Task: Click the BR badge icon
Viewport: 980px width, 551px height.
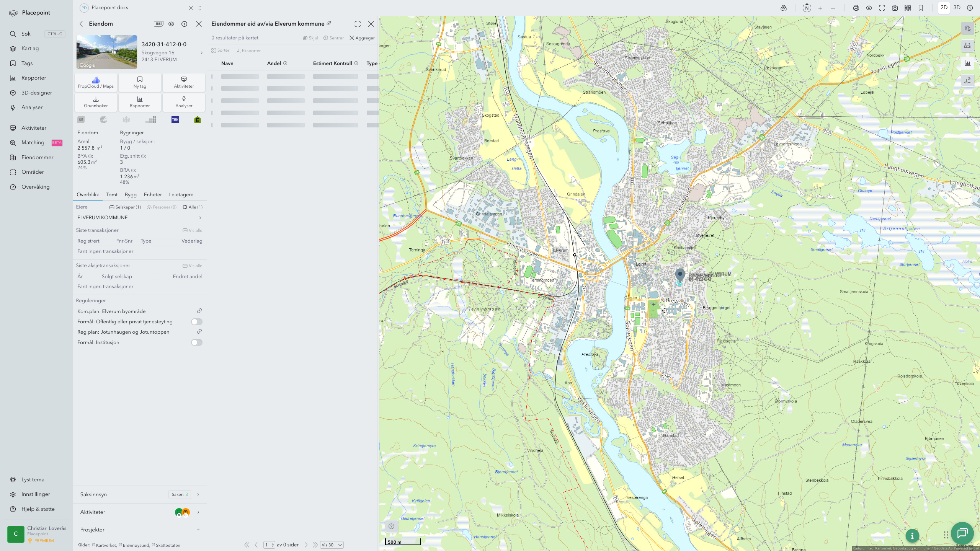Action: [x=81, y=120]
